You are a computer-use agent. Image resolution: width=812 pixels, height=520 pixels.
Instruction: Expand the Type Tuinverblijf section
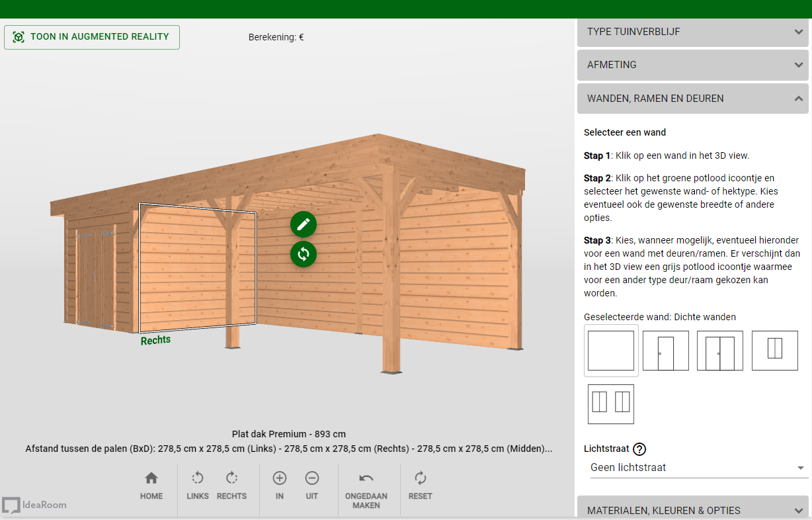tap(692, 32)
